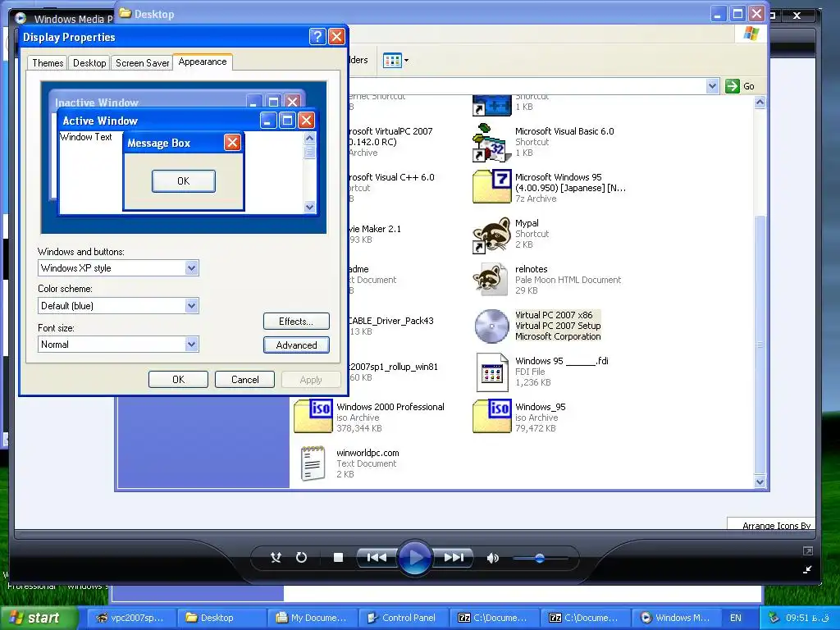Viewport: 840px width, 630px height.
Task: Click the first 7z C:\Docume taskbar button
Action: (x=493, y=618)
